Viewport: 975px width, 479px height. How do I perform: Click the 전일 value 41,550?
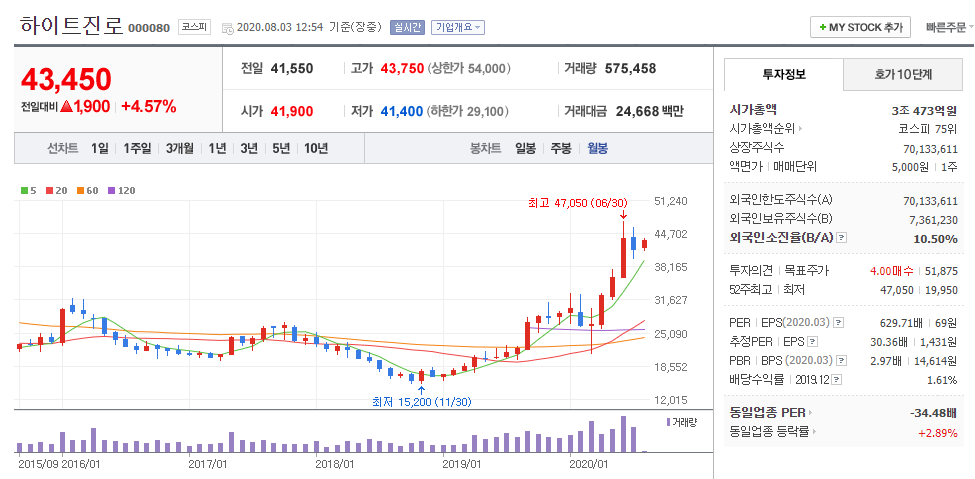[x=292, y=68]
